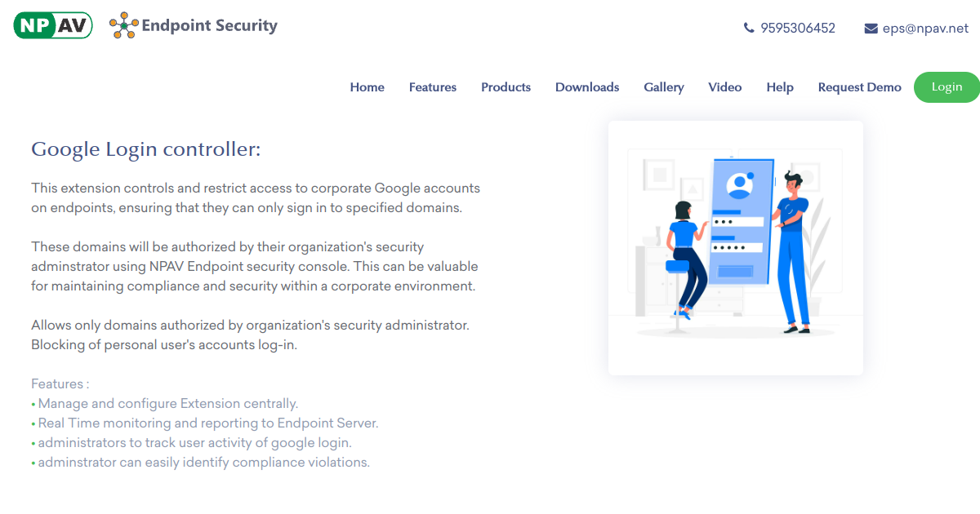
Task: Click the network nodes icon beside Endpoint Security
Action: pos(124,26)
